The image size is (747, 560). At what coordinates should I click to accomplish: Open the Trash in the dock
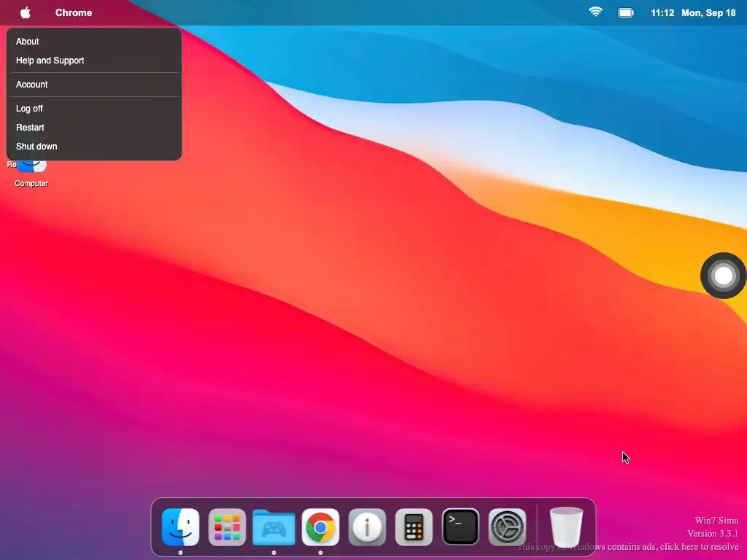click(x=566, y=527)
